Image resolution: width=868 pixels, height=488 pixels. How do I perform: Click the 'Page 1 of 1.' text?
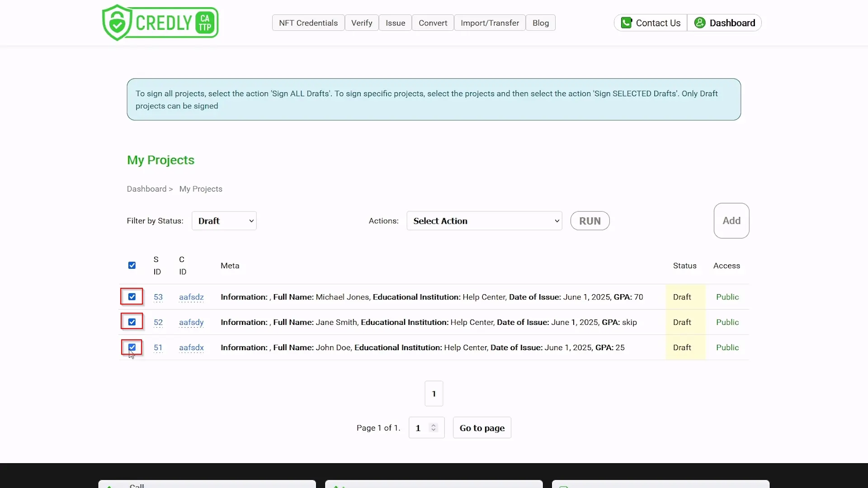coord(378,428)
